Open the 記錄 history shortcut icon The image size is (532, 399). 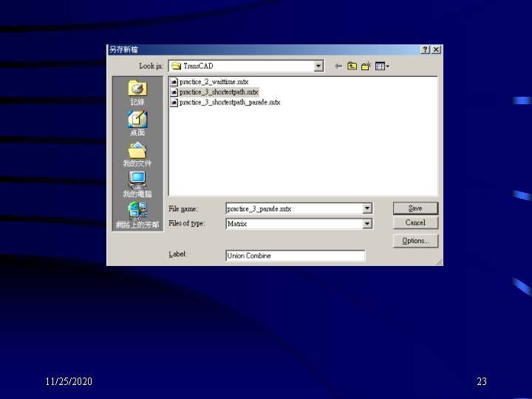tap(137, 88)
